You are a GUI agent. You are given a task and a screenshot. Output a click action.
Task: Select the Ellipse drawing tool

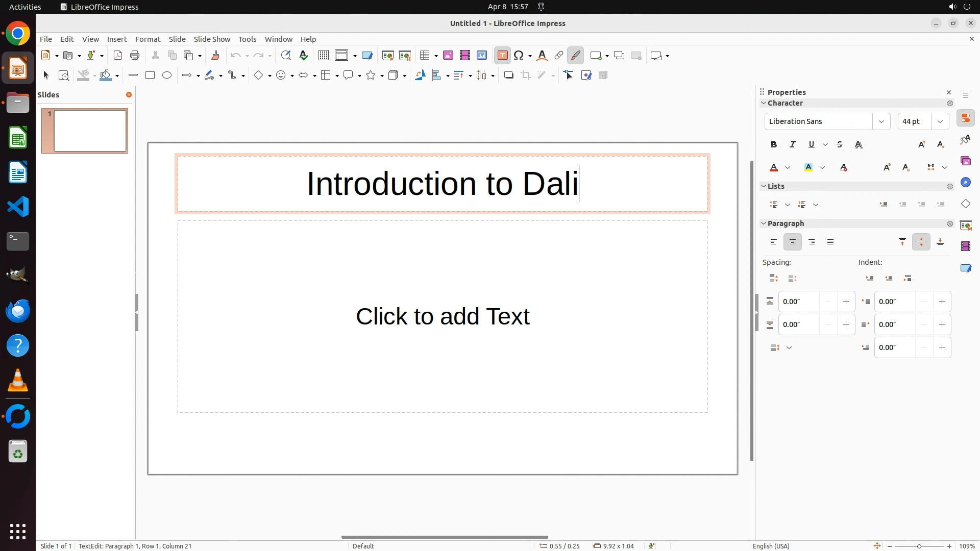(x=167, y=76)
